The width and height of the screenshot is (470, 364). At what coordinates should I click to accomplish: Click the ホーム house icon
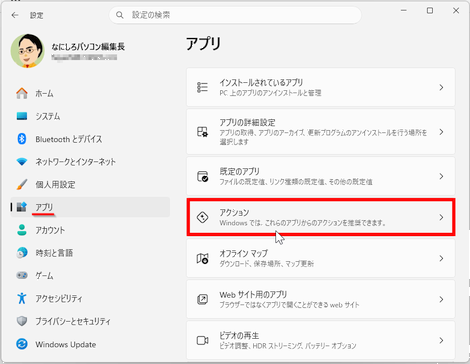pyautogui.click(x=22, y=93)
